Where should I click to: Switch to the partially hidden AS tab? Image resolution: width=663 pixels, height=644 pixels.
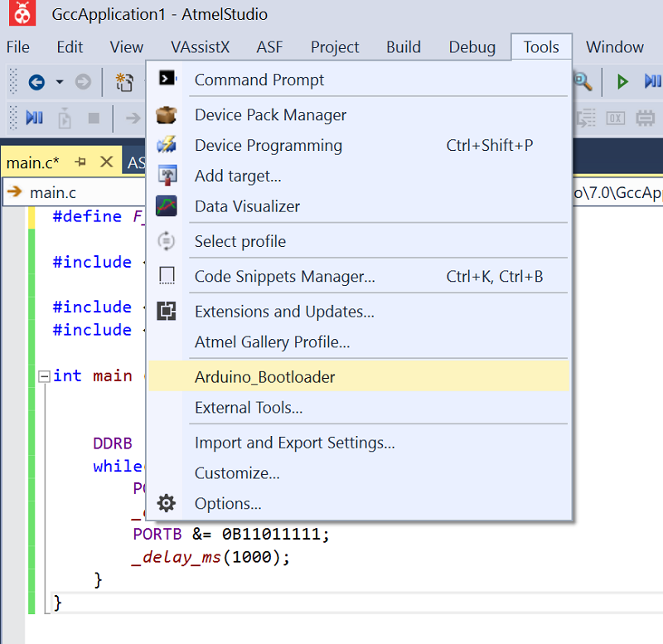(x=135, y=162)
